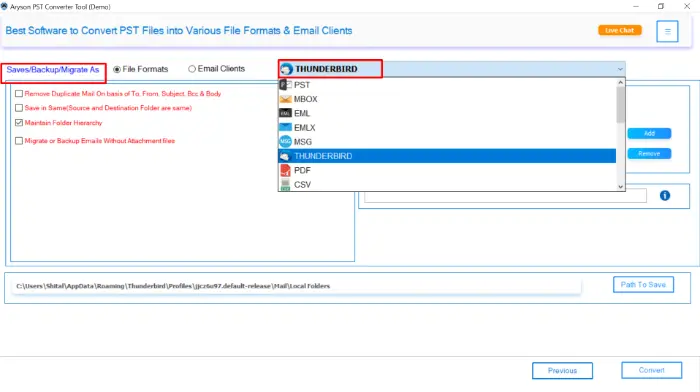
Task: Click the PDF red document icon
Action: coord(285,170)
